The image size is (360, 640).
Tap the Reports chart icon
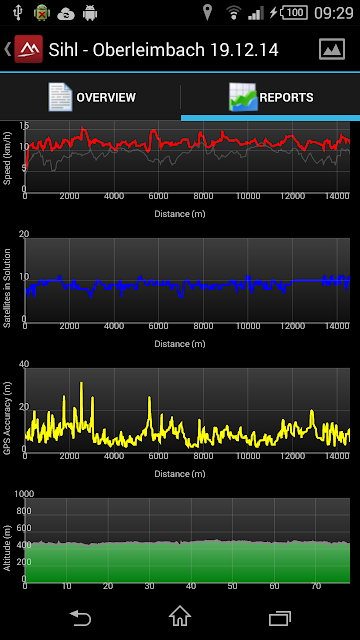[243, 97]
